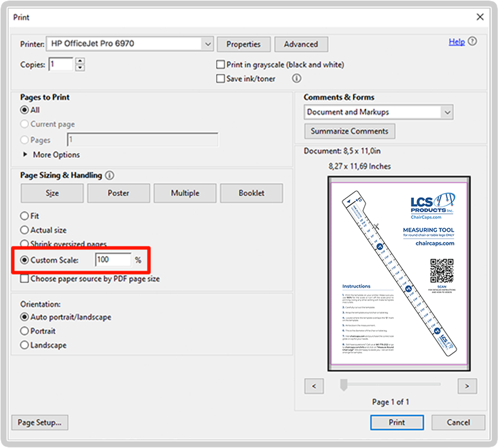This screenshot has height=448, width=498.
Task: Select the Fit sizing option
Action: [x=24, y=216]
